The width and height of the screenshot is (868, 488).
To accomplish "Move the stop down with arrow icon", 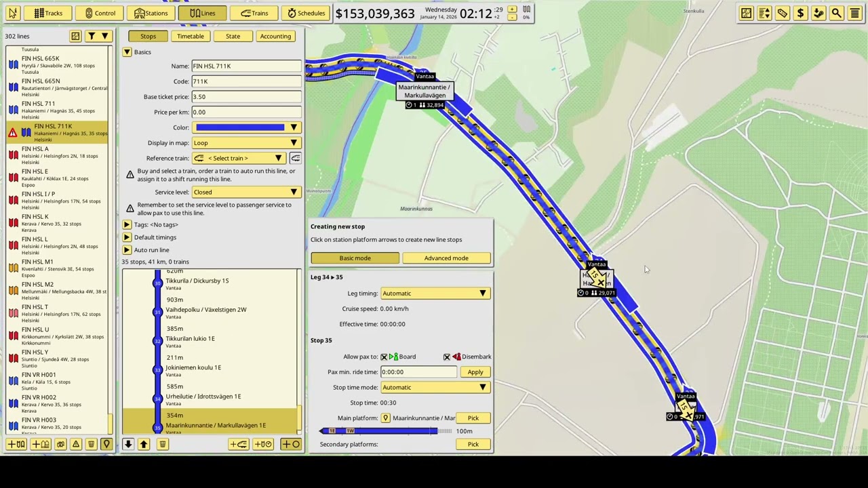I will click(x=127, y=444).
